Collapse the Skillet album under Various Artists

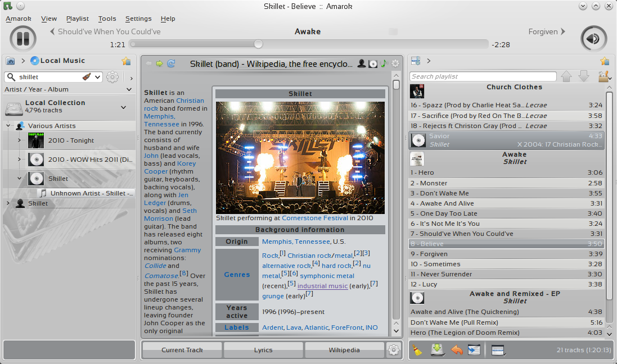point(19,179)
